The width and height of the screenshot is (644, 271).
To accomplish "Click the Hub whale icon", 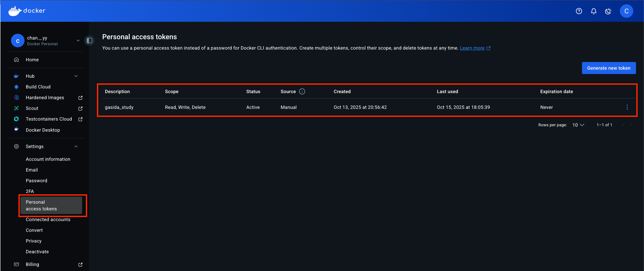I will [x=16, y=76].
